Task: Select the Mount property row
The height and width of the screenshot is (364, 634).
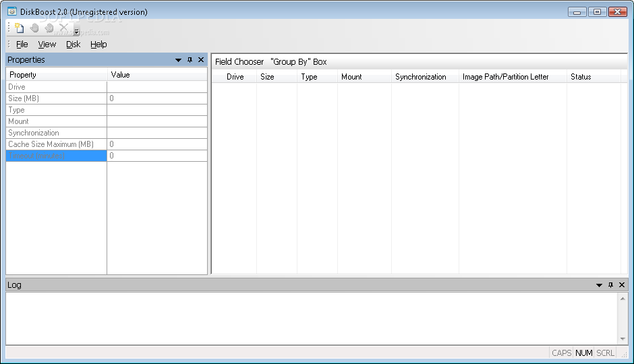Action: pyautogui.click(x=57, y=121)
